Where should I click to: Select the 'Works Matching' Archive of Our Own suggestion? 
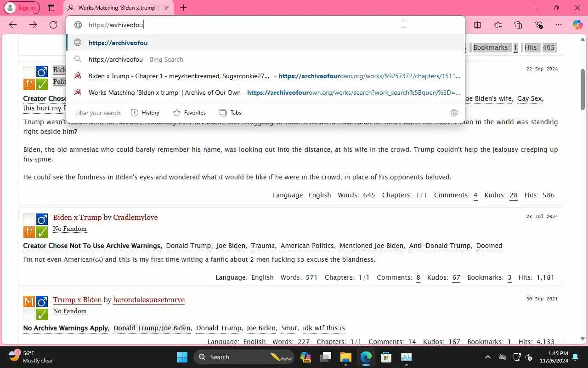tap(266, 92)
